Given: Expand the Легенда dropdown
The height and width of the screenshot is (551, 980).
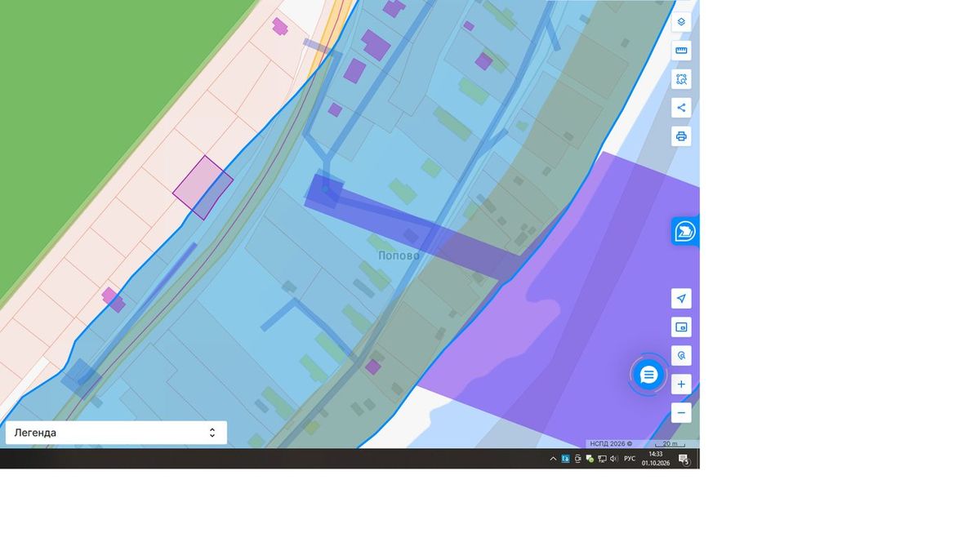Looking at the screenshot, I should (x=116, y=433).
